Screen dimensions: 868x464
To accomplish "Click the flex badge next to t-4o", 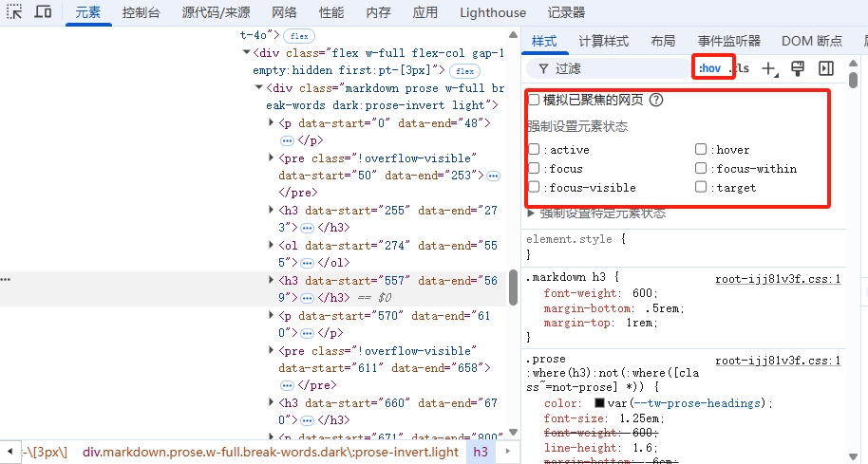I will [299, 36].
